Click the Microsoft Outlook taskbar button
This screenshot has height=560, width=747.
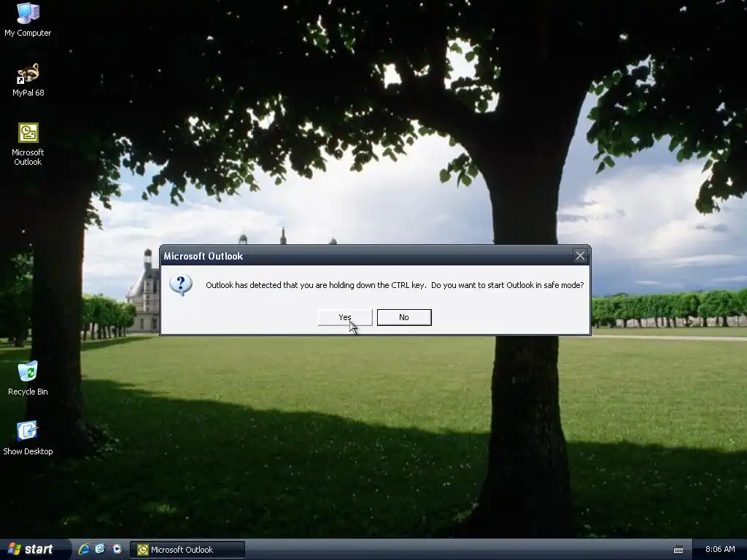187,550
